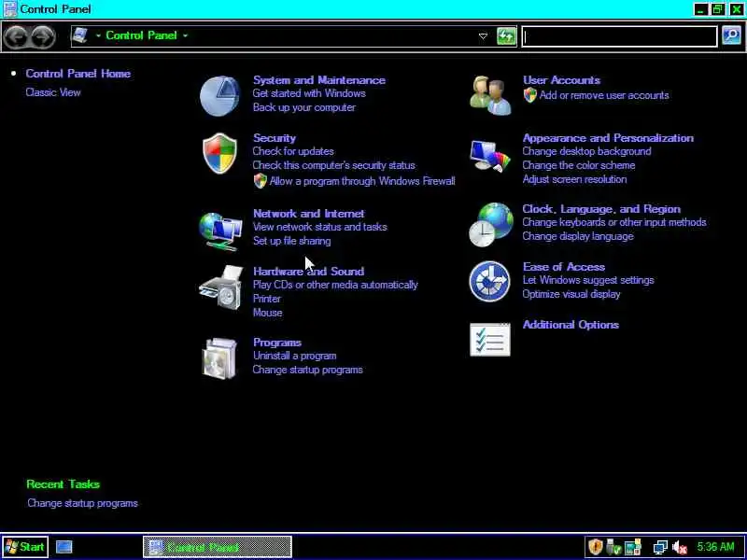The image size is (747, 560).
Task: Click the computer icon in the address bar
Action: point(80,35)
